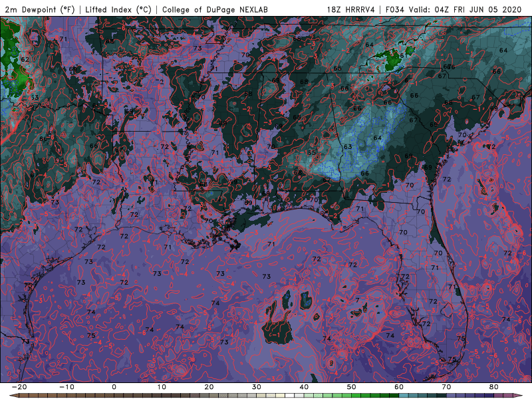The height and width of the screenshot is (399, 532).
Task: Click the -20 color scale label
Action: [x=19, y=387]
